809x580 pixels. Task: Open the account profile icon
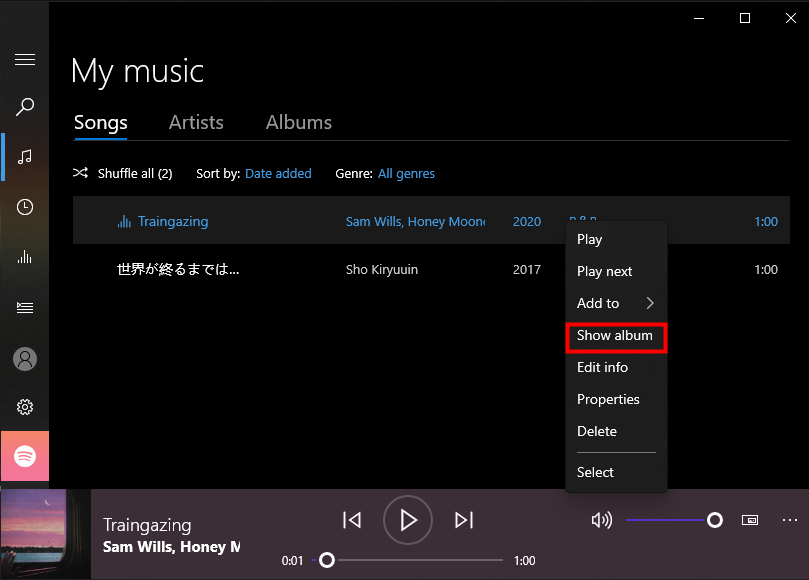point(25,359)
